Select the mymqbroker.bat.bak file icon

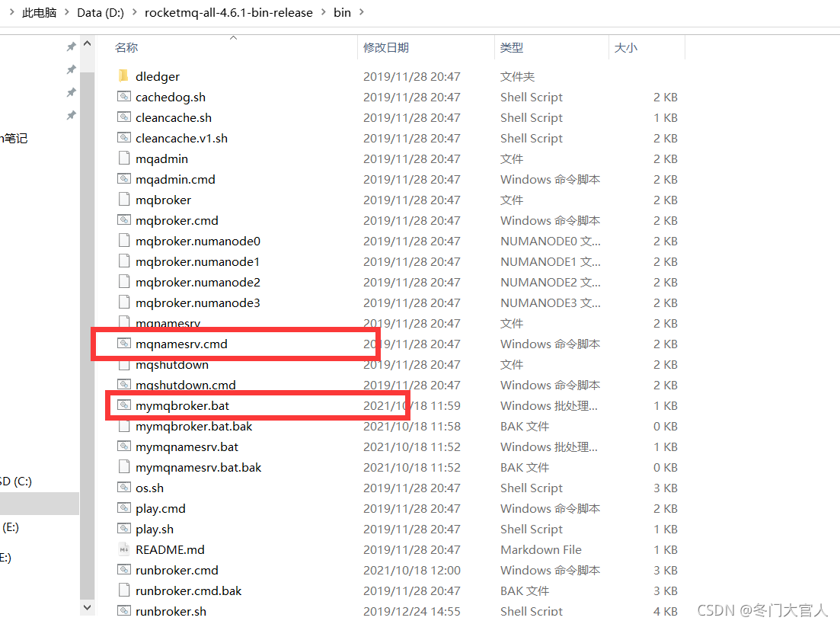(123, 426)
